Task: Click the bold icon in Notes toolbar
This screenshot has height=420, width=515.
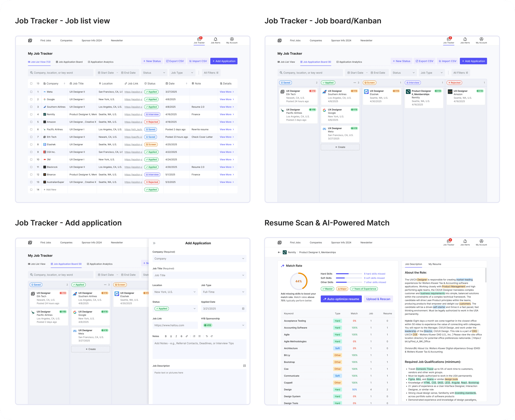Action: (x=166, y=336)
